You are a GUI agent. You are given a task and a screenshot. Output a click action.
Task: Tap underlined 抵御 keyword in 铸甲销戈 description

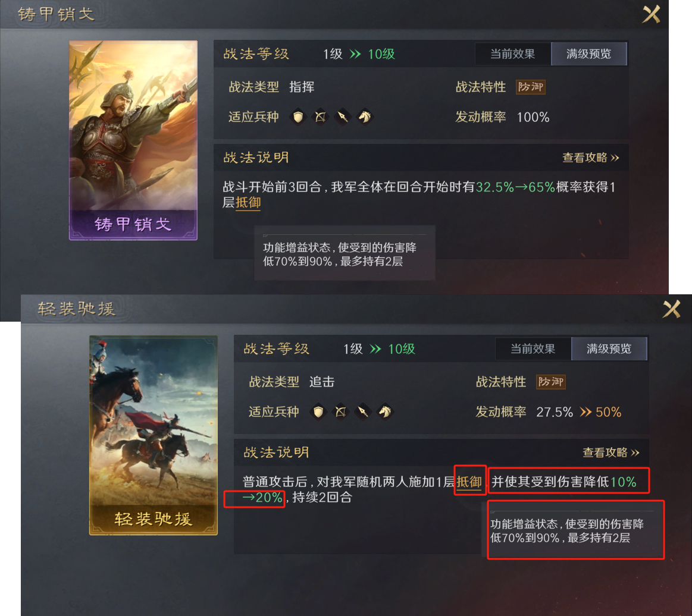pyautogui.click(x=248, y=203)
